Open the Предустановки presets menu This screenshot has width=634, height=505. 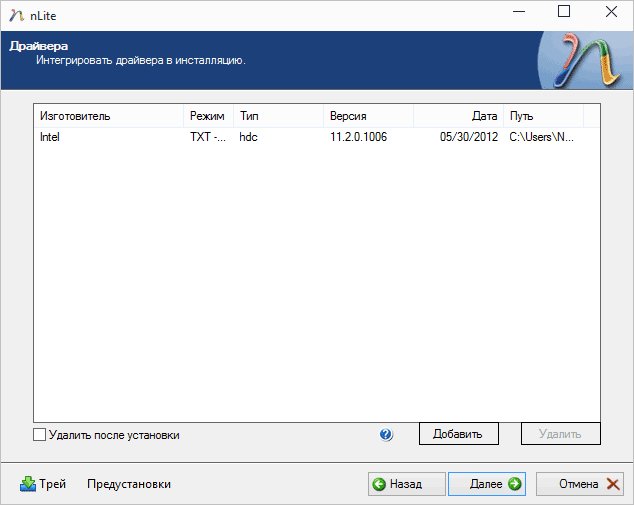click(x=129, y=484)
